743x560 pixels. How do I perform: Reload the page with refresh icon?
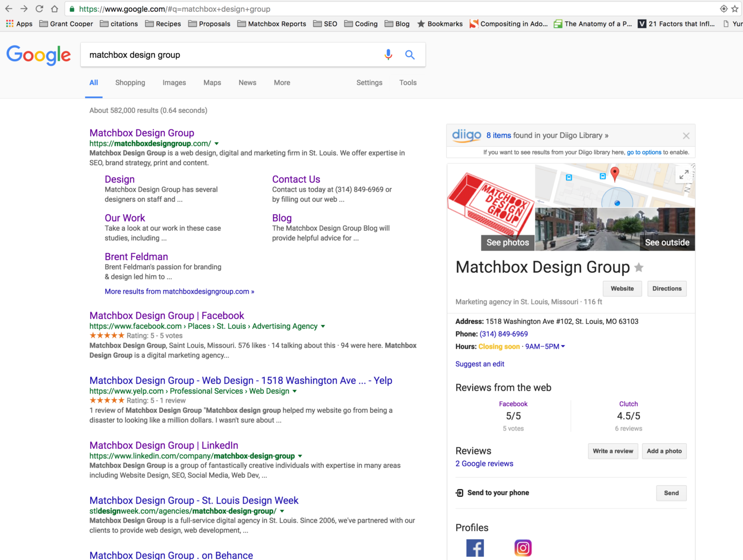tap(39, 9)
